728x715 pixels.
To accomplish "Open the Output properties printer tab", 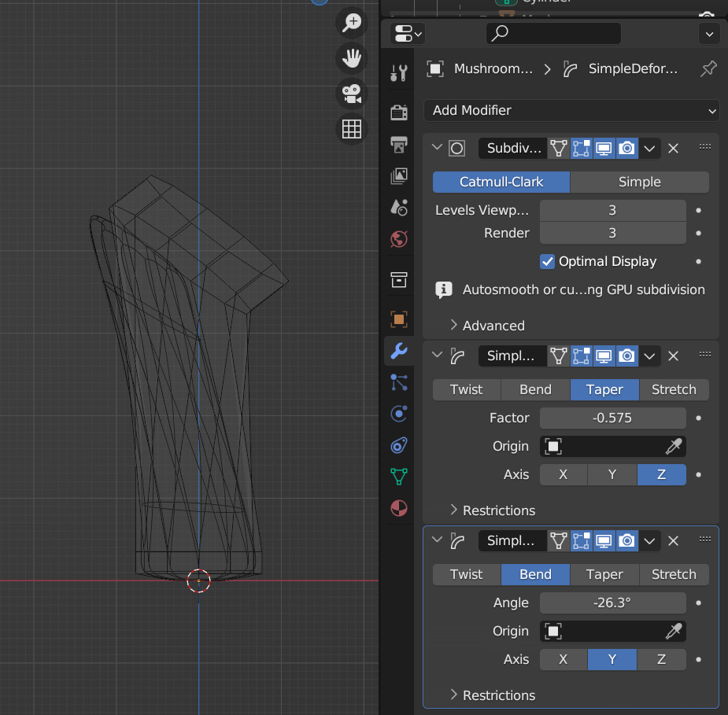I will coord(399,144).
